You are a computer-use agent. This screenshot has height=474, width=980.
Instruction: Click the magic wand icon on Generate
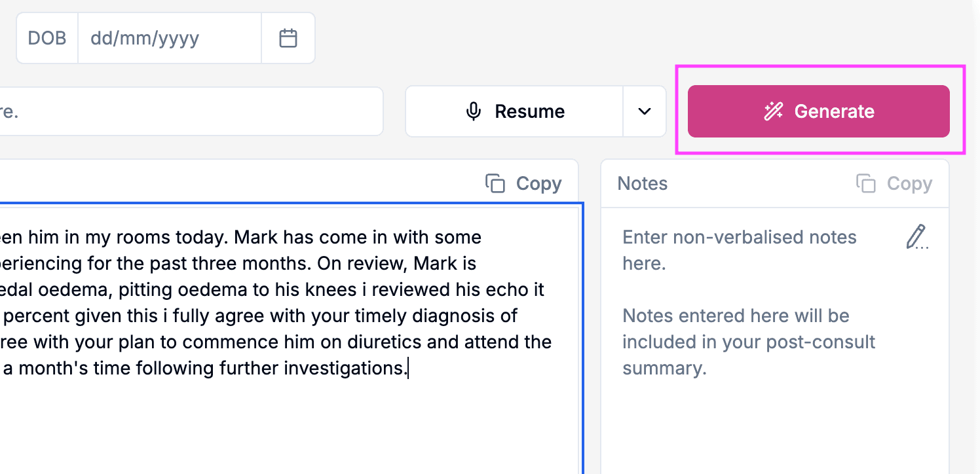[x=774, y=111]
